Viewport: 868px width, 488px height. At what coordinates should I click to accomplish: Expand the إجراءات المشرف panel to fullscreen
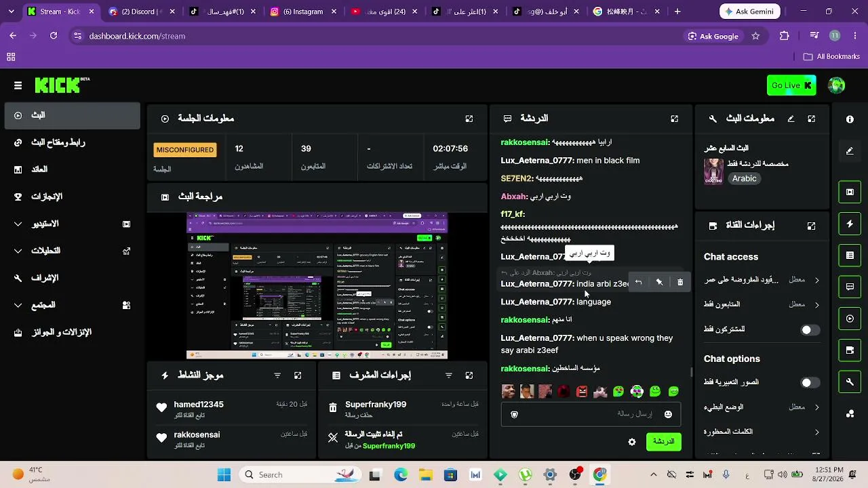point(469,375)
